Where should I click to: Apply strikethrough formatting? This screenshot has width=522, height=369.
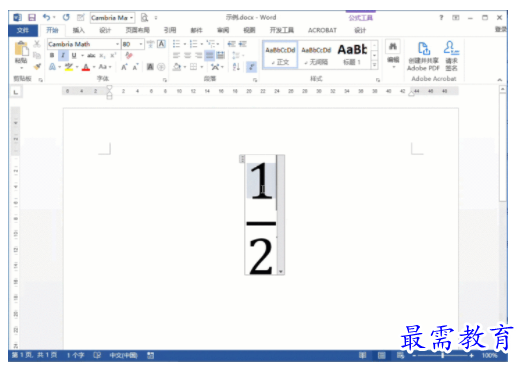coord(91,55)
